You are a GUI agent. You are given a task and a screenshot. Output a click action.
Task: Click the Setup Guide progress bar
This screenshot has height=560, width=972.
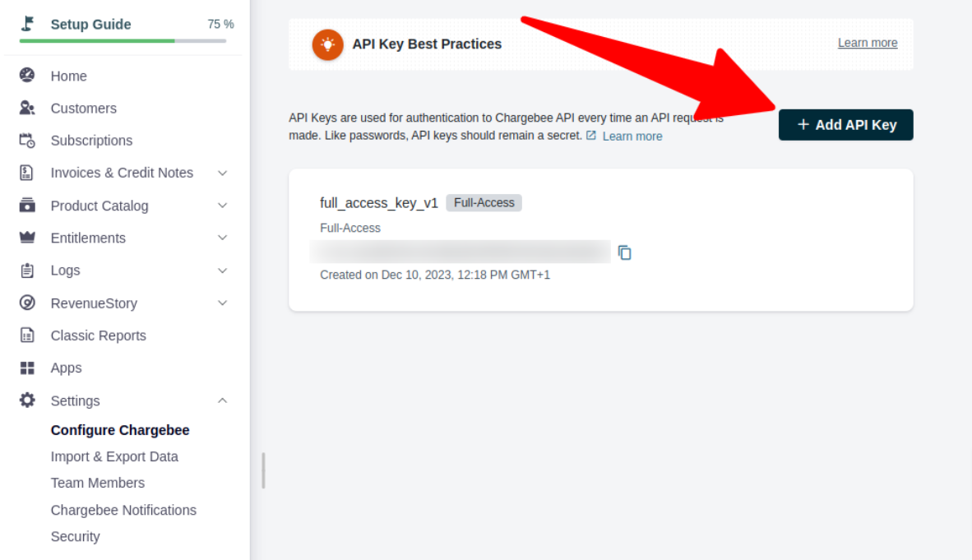pos(123,41)
